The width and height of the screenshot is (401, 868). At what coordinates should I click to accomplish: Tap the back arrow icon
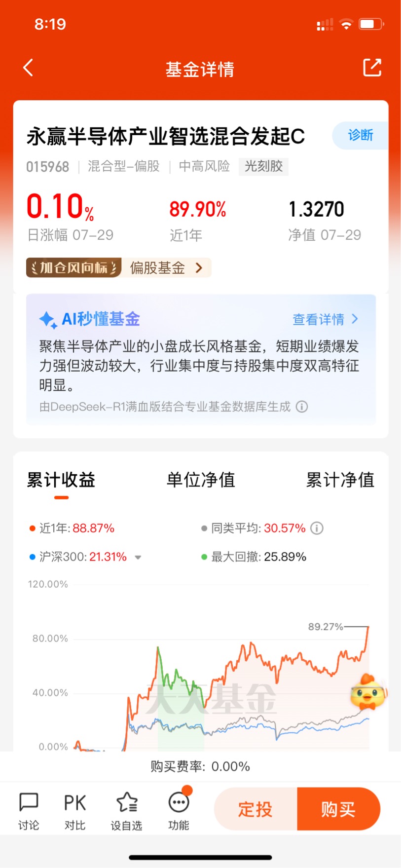(28, 68)
